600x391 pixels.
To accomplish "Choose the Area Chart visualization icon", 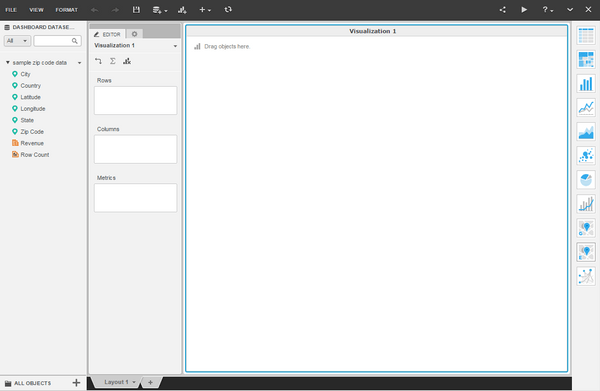I will (x=586, y=132).
